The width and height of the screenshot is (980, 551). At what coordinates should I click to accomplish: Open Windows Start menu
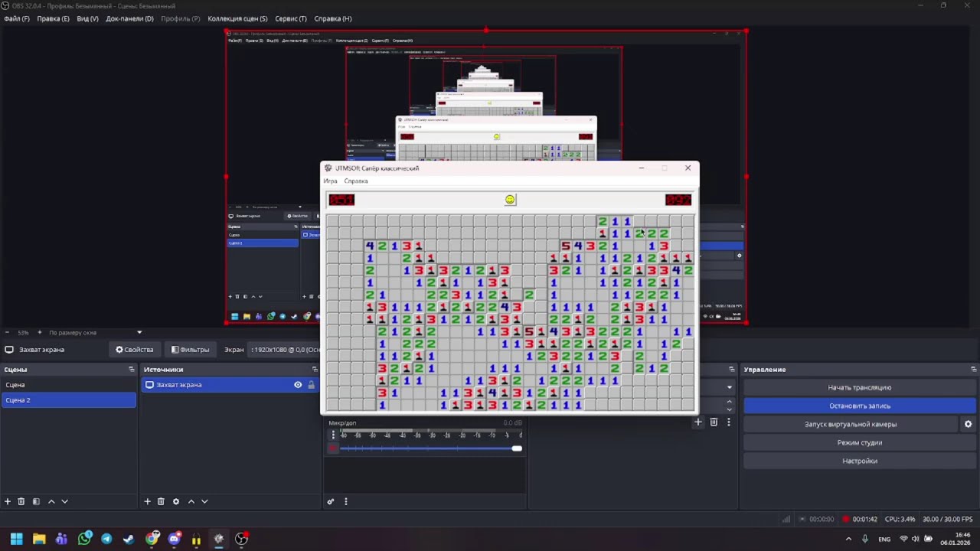pyautogui.click(x=16, y=539)
